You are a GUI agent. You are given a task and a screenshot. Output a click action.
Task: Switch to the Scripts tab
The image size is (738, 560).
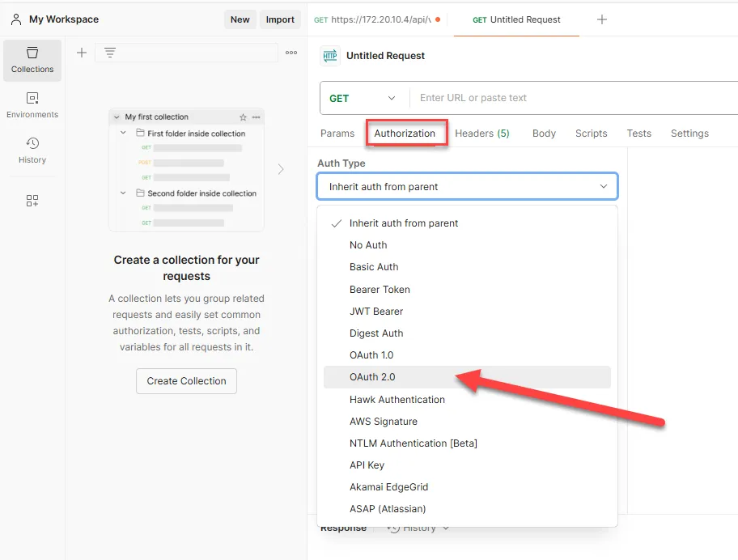pos(592,134)
